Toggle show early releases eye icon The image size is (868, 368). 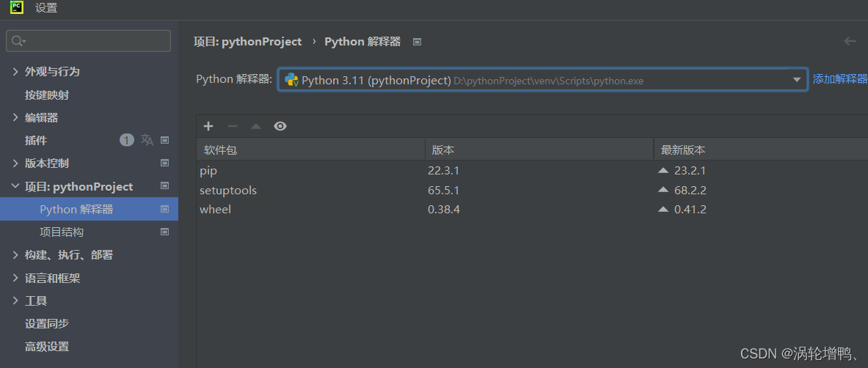click(x=280, y=126)
